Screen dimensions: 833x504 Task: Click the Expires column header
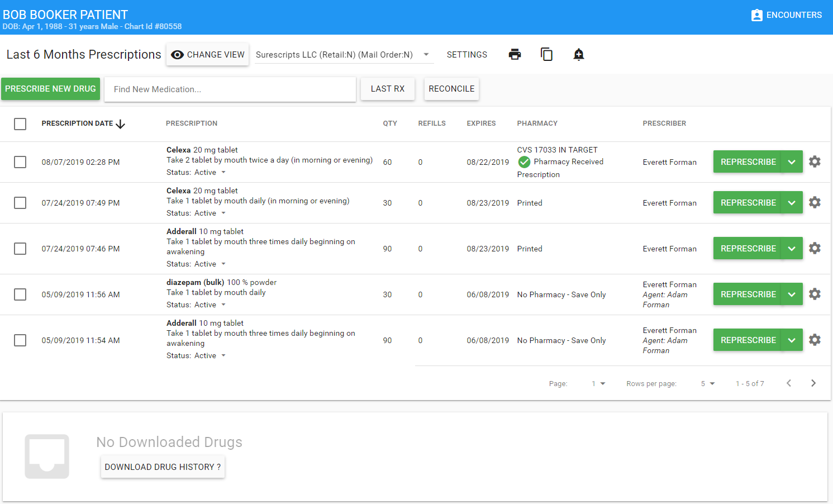click(481, 123)
